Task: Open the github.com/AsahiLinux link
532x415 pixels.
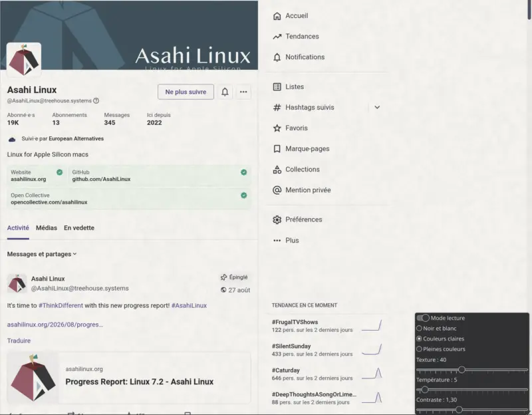Action: tap(101, 179)
